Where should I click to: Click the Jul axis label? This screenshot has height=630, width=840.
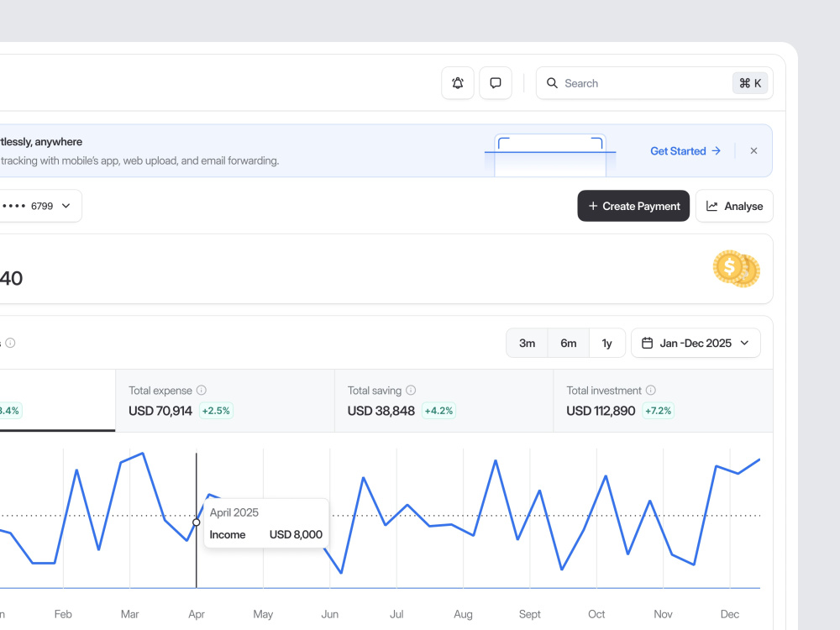396,615
